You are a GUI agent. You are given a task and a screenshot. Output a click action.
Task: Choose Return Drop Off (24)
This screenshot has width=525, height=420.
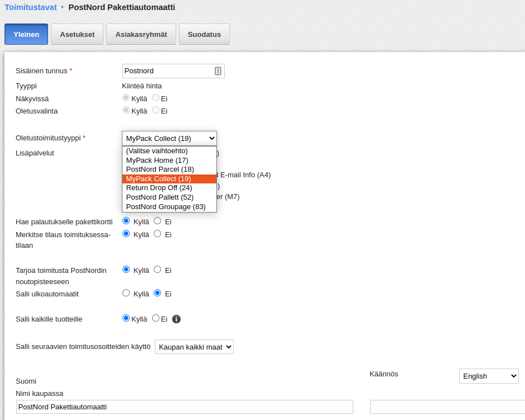[x=169, y=188]
